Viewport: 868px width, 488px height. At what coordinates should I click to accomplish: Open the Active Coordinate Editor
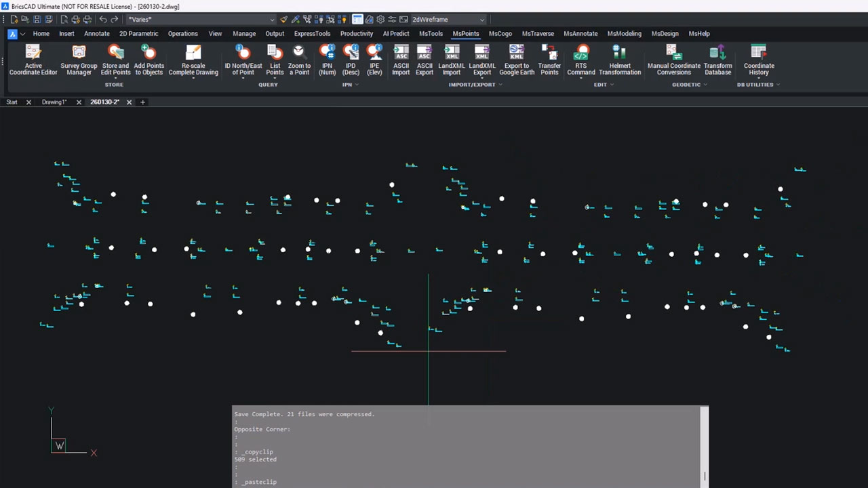(x=33, y=60)
